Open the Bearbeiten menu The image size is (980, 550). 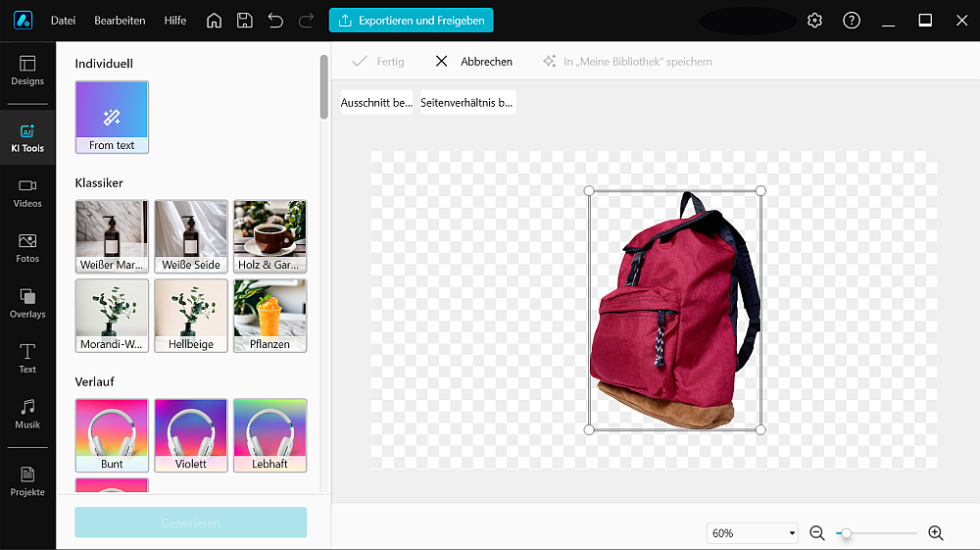(120, 21)
